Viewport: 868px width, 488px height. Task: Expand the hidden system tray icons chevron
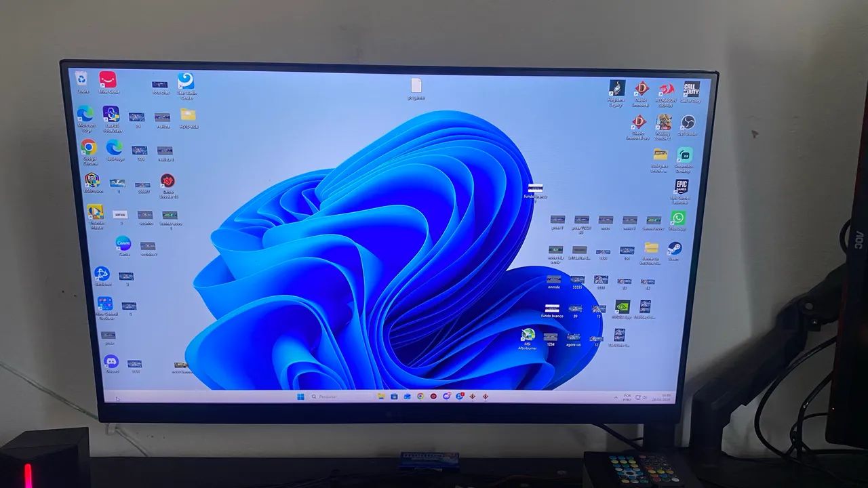616,396
